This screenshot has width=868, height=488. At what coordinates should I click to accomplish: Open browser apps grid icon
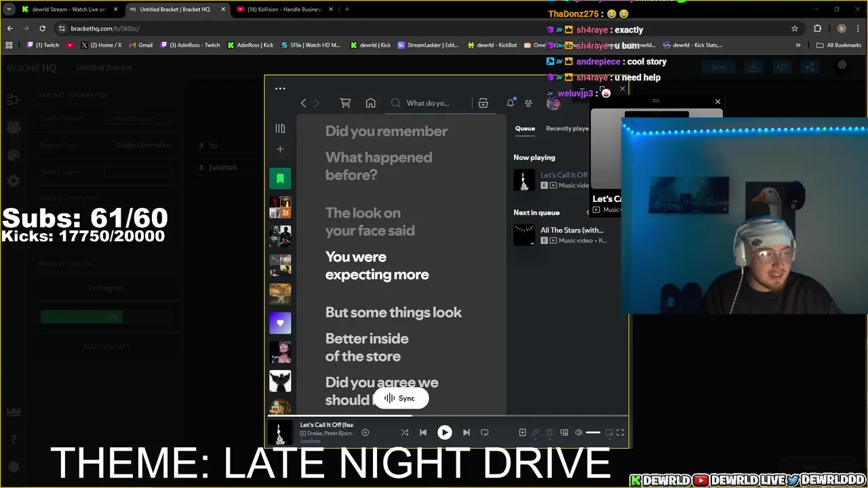pyautogui.click(x=9, y=45)
